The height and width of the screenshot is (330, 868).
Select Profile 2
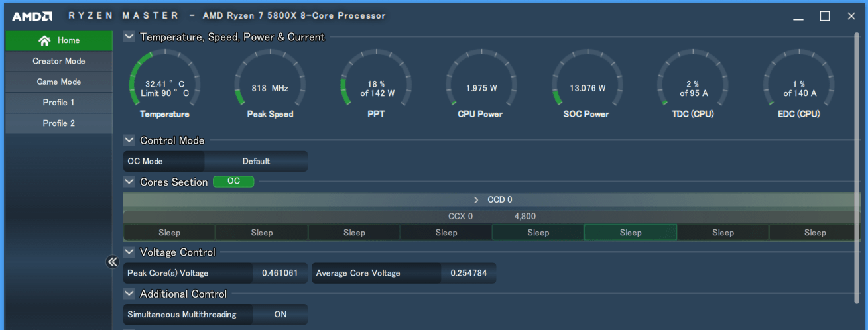point(59,123)
